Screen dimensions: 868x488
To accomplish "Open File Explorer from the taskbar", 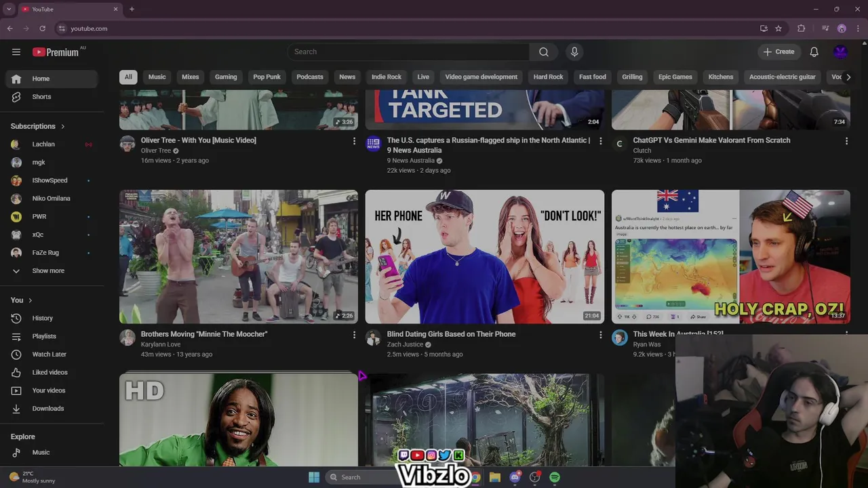I will [x=495, y=477].
